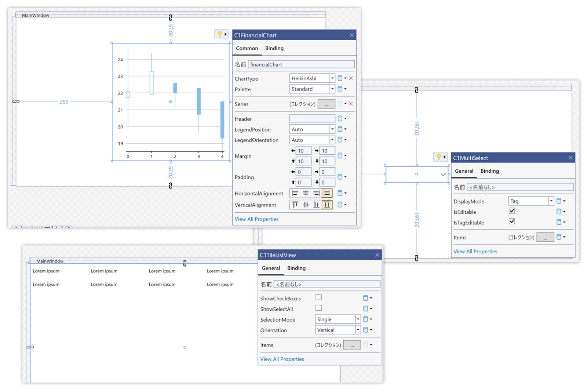Click the IsEditable property marker icon

(x=559, y=212)
